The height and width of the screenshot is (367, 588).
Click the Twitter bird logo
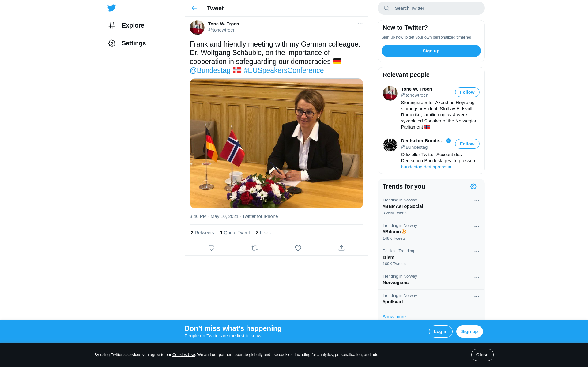coord(111,8)
